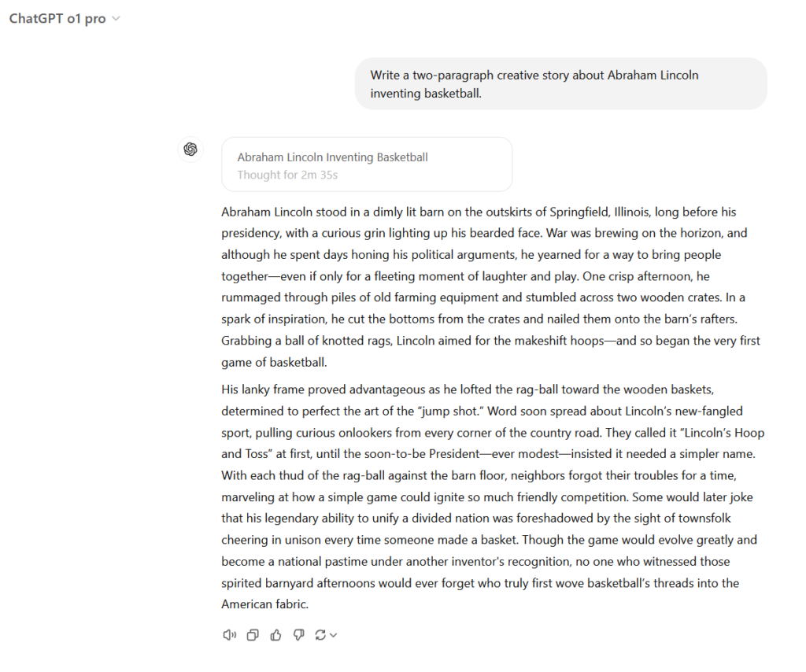Open the ChatGPT o1 pro model selector
The width and height of the screenshot is (806, 672).
pos(57,19)
